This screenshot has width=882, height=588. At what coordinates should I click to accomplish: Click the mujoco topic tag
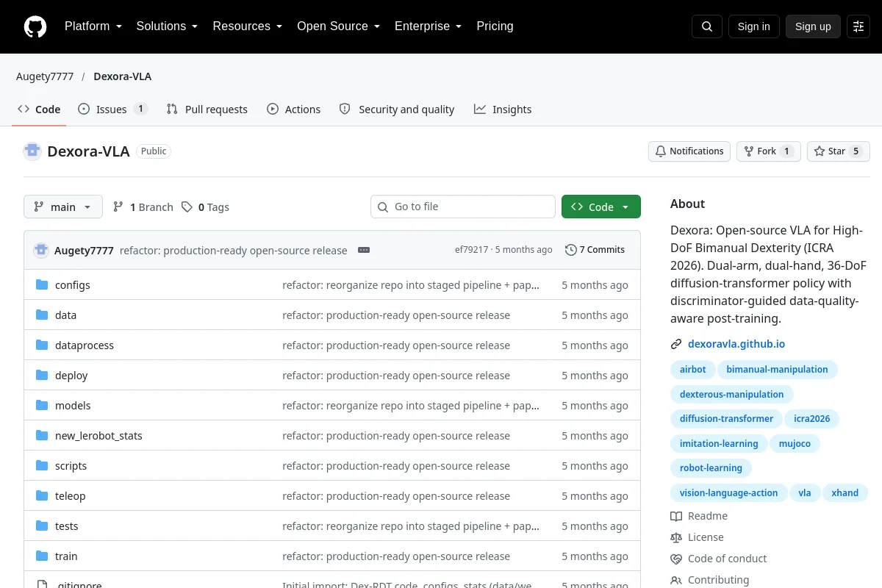[795, 444]
